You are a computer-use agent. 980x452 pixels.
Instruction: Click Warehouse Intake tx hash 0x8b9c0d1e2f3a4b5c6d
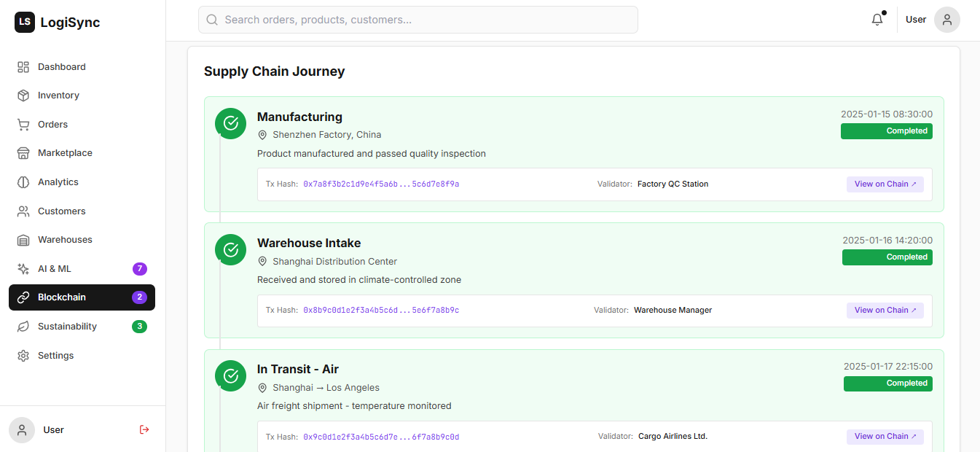click(x=381, y=311)
